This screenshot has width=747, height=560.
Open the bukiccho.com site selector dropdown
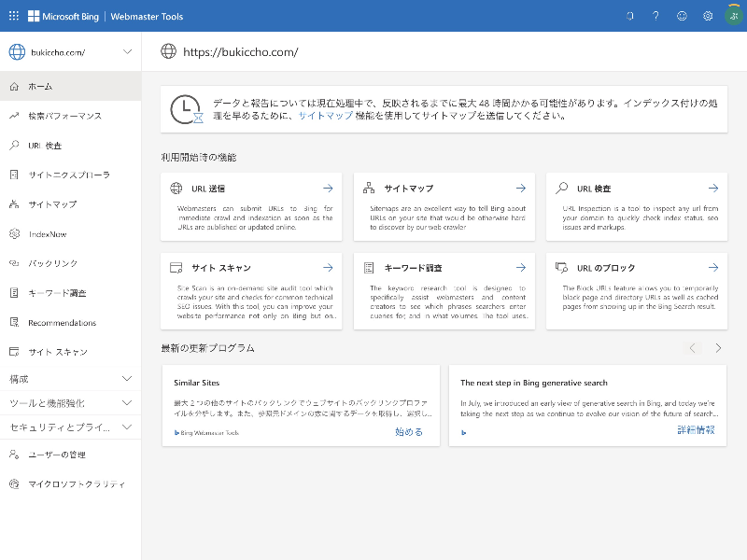point(71,52)
